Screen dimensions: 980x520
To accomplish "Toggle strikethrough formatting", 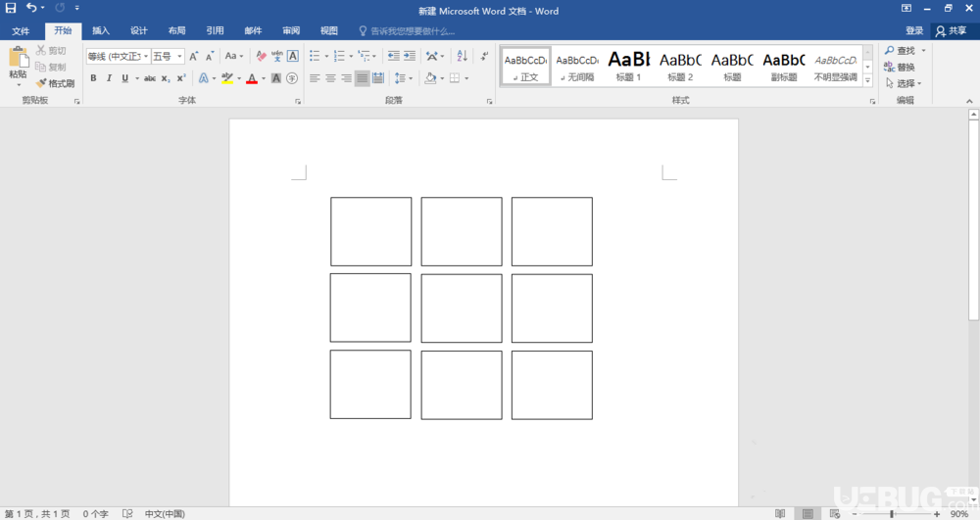I will click(150, 78).
